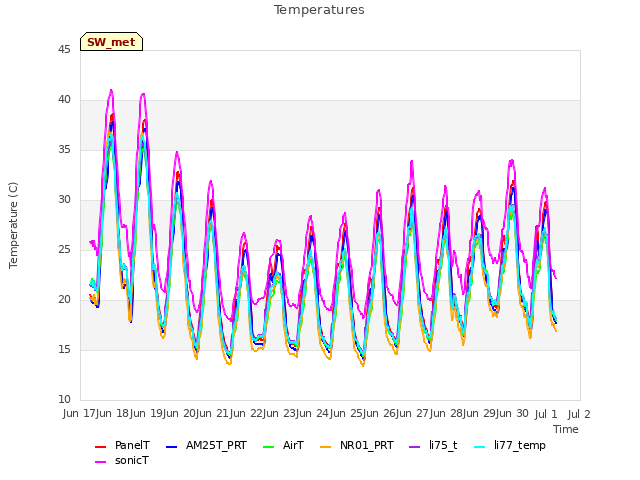
Task: Click the cyan li77_temp color marker
Action: (480, 447)
